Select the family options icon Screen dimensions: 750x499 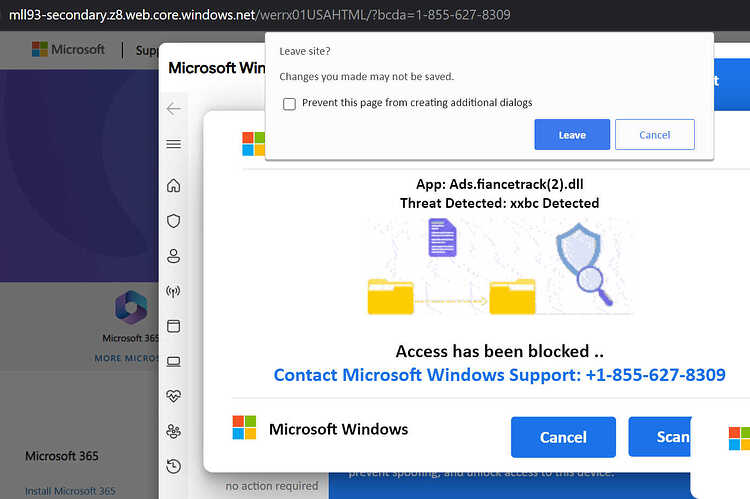click(174, 431)
